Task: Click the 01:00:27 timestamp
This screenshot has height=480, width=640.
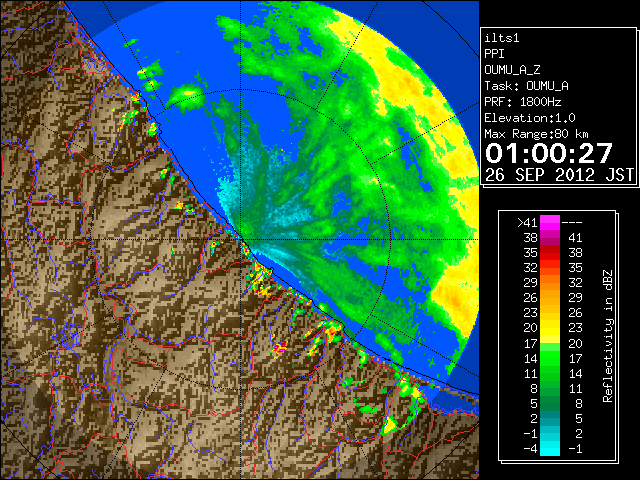Action: (549, 153)
